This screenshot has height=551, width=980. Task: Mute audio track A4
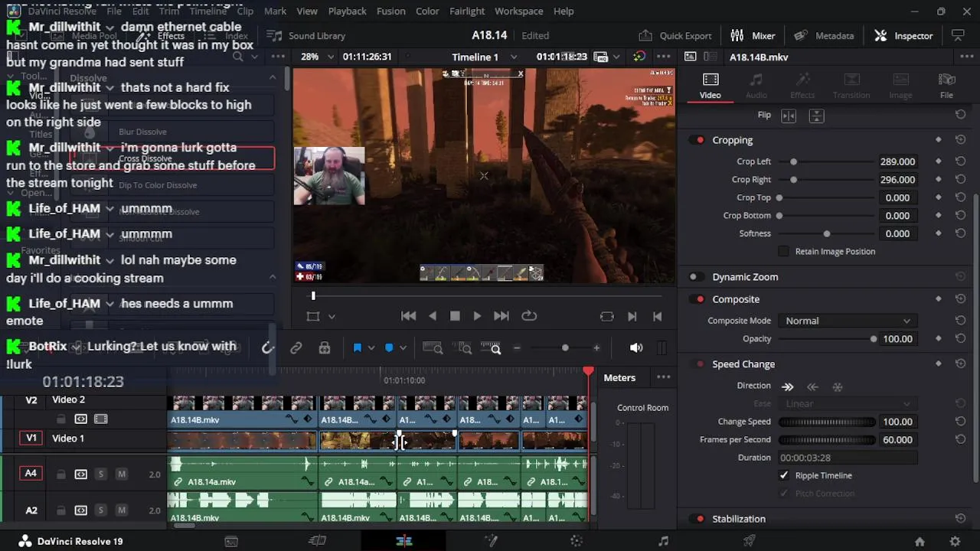[121, 474]
